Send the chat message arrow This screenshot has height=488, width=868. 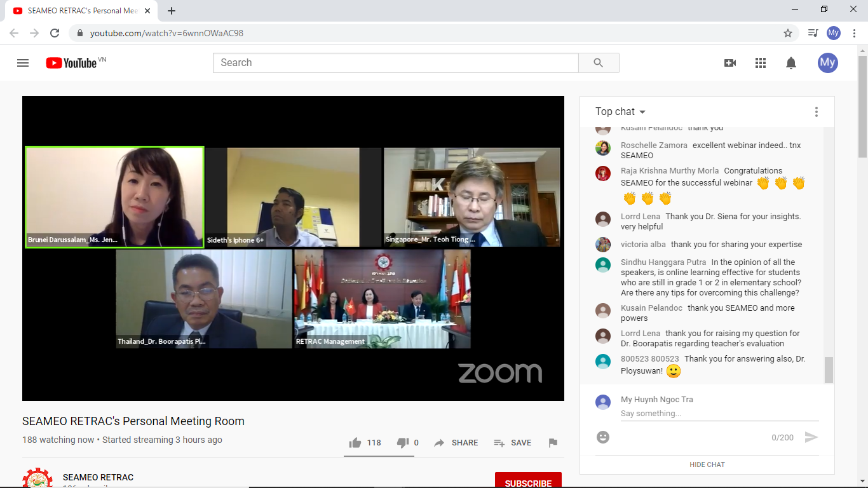811,437
